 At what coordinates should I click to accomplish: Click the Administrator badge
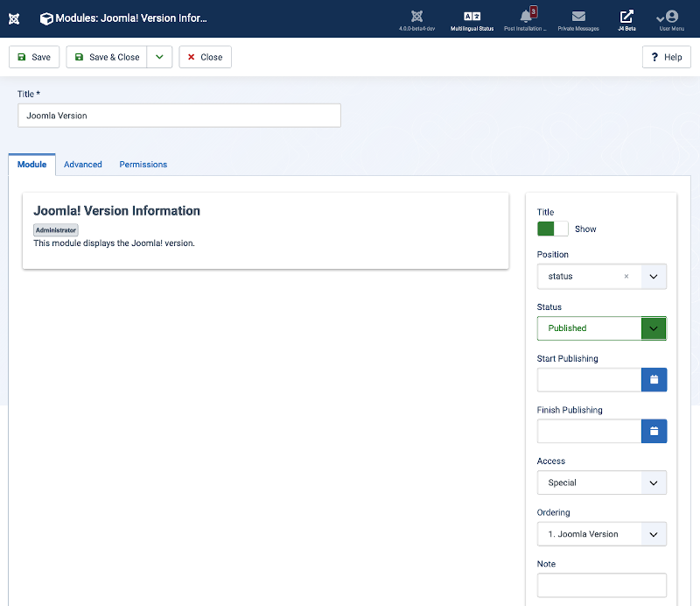point(56,230)
